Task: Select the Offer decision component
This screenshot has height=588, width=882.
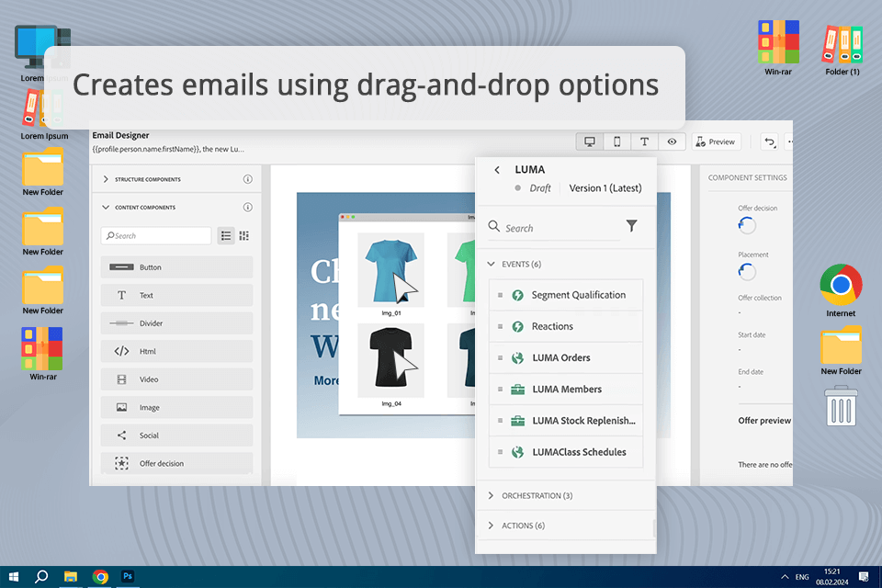Action: [x=176, y=464]
